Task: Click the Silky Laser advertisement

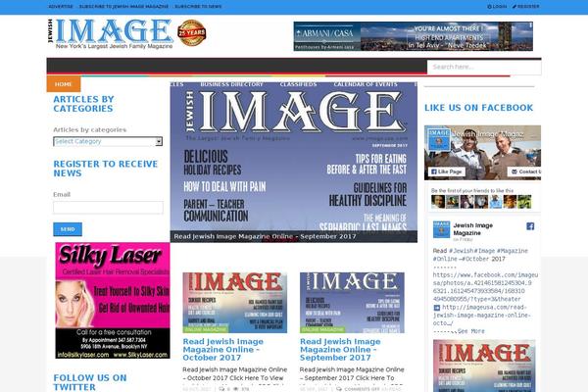Action: coord(113,301)
